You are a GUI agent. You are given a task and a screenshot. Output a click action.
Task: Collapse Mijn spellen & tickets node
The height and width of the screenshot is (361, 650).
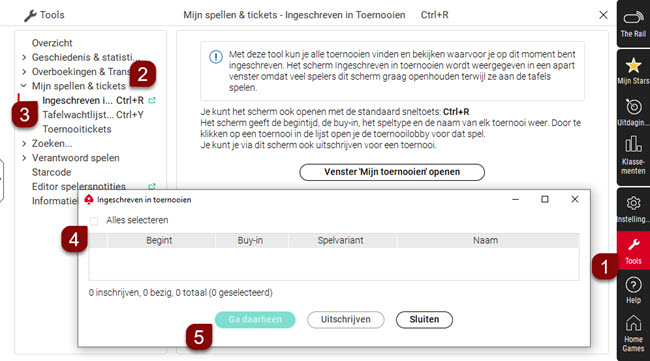coord(24,86)
